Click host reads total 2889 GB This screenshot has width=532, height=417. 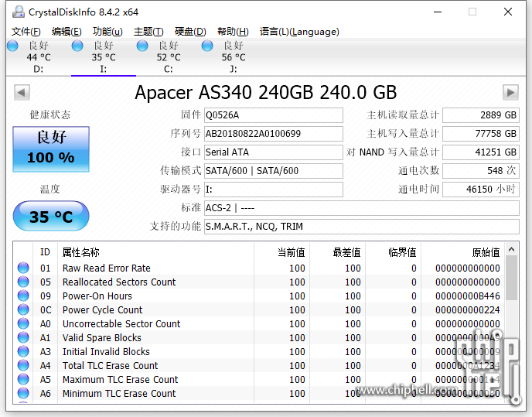pos(481,115)
